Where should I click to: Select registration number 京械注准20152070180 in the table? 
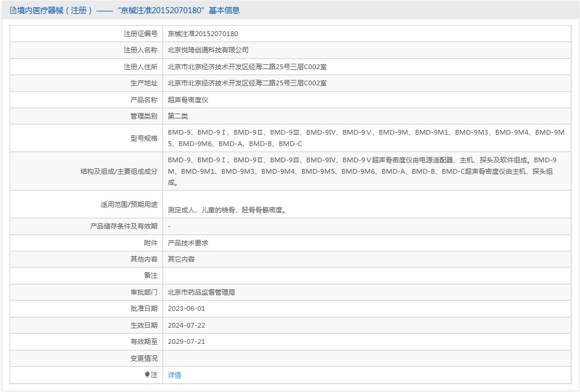coord(203,34)
